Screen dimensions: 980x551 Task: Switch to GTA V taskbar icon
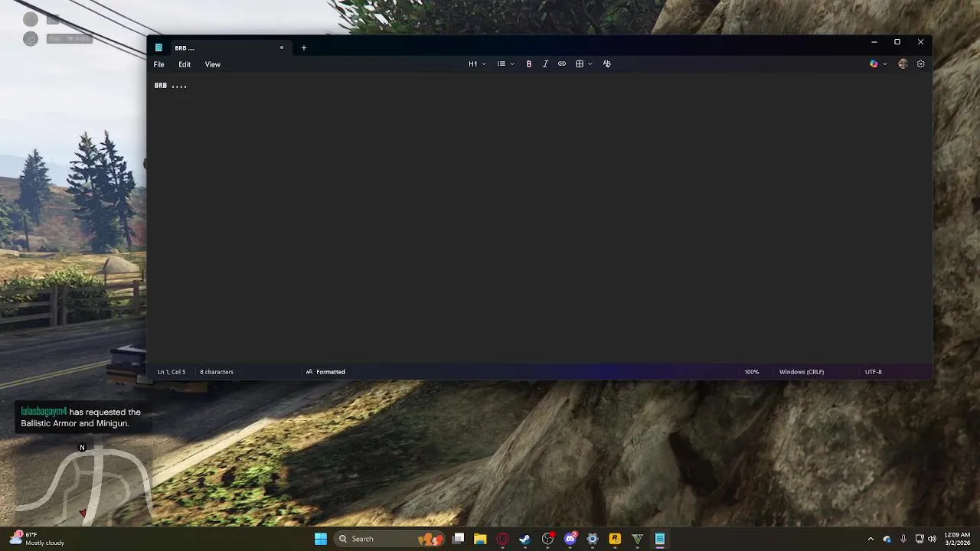(637, 539)
